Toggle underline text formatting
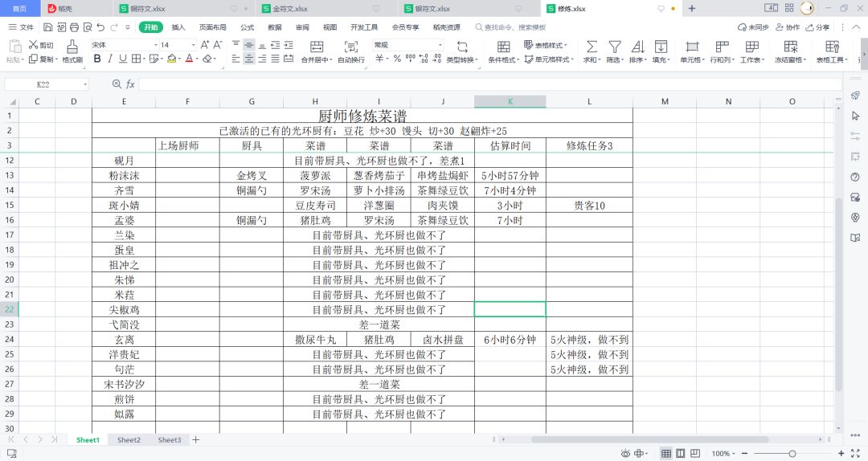This screenshot has height=461, width=868. pos(123,59)
